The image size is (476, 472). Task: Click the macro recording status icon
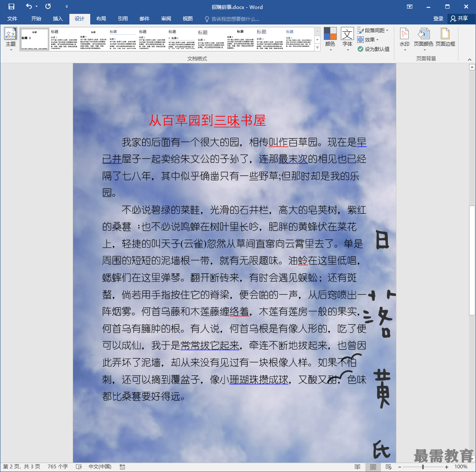(x=122, y=467)
